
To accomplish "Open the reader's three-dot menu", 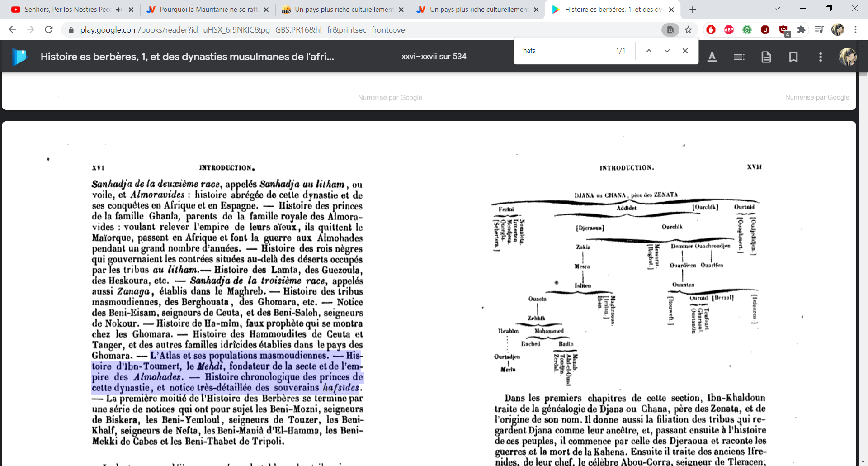I will click(821, 57).
